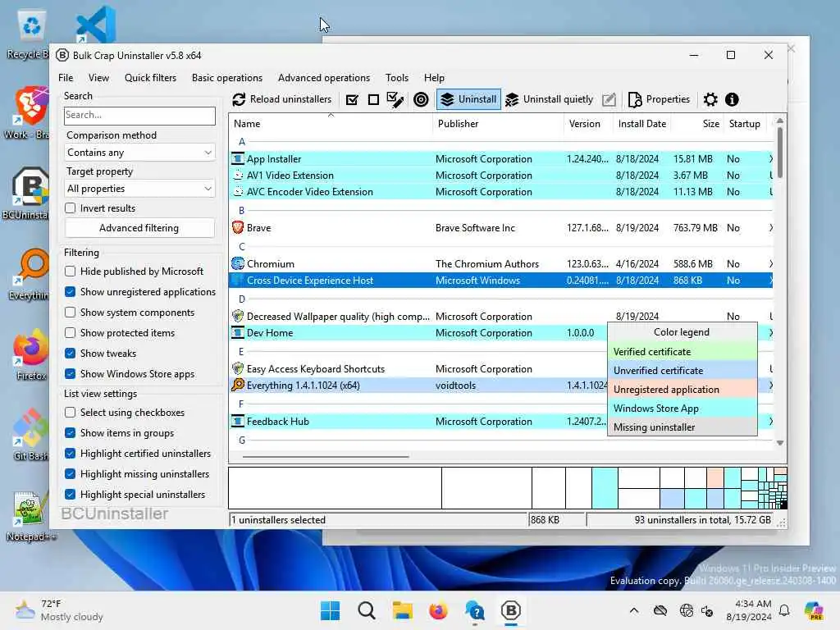The image size is (840, 630).
Task: Enable Select using checkboxes option
Action: (x=71, y=413)
